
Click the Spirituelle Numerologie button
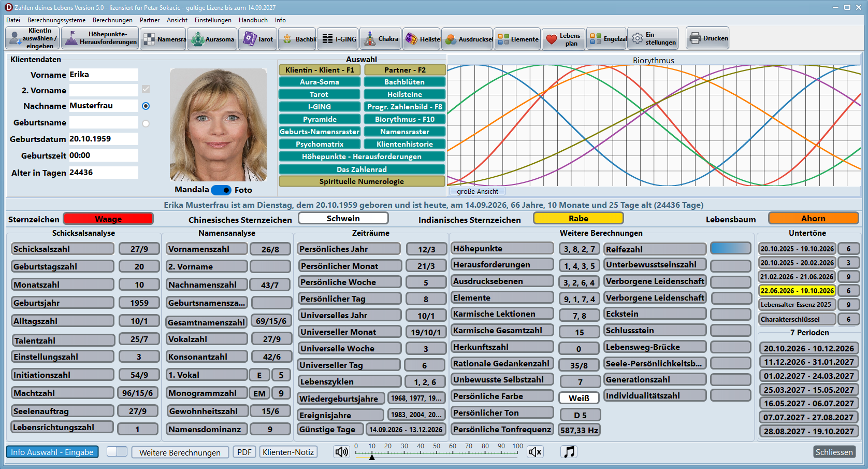tap(361, 181)
